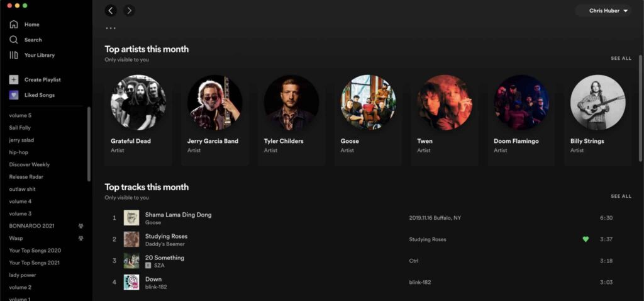The image size is (644, 301).
Task: Open the Billy Strings artist card
Action: point(597,120)
